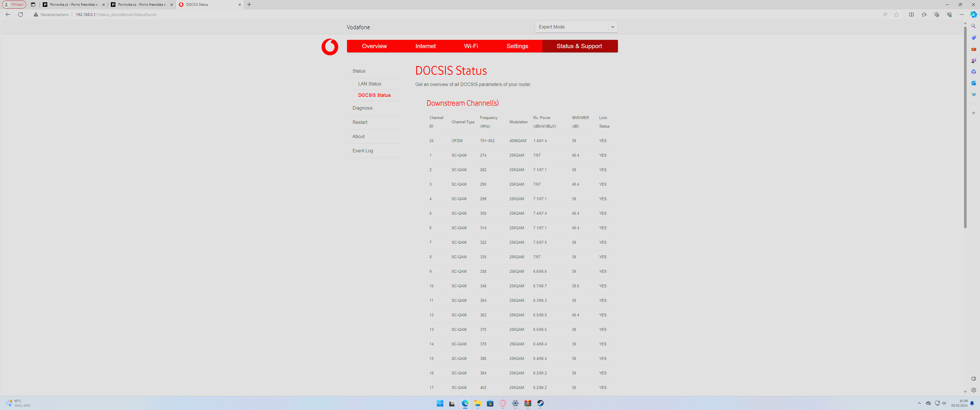This screenshot has height=410, width=980.
Task: Click the page vertical scrollbar
Action: [x=965, y=126]
